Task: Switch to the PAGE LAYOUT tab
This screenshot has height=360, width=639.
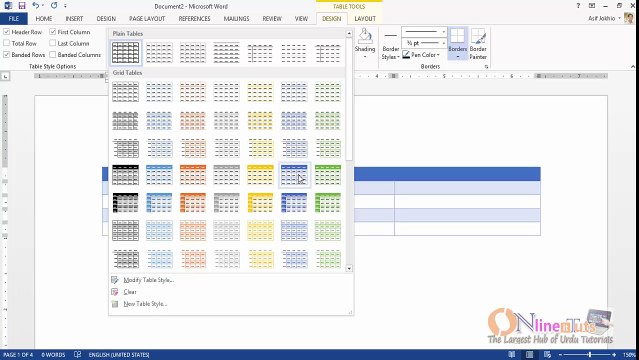Action: coord(147,19)
